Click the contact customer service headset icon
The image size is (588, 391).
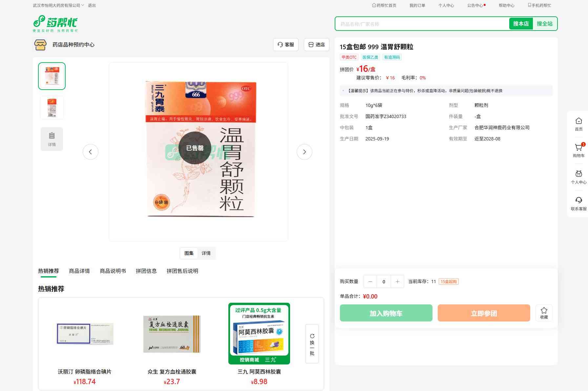click(x=578, y=200)
